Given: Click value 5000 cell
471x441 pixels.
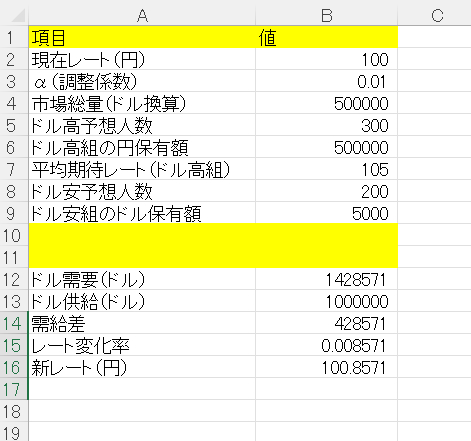Looking at the screenshot, I should point(326,213).
